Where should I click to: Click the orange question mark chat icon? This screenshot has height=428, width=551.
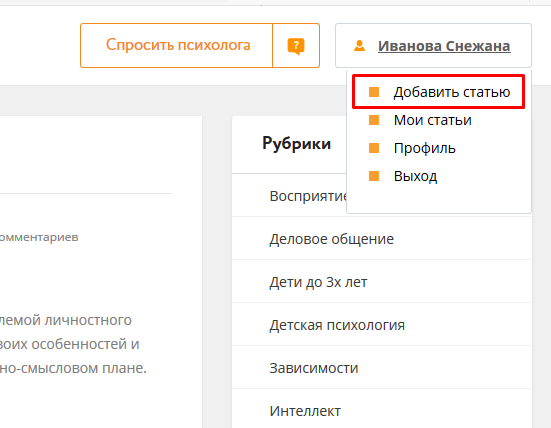pyautogui.click(x=296, y=46)
